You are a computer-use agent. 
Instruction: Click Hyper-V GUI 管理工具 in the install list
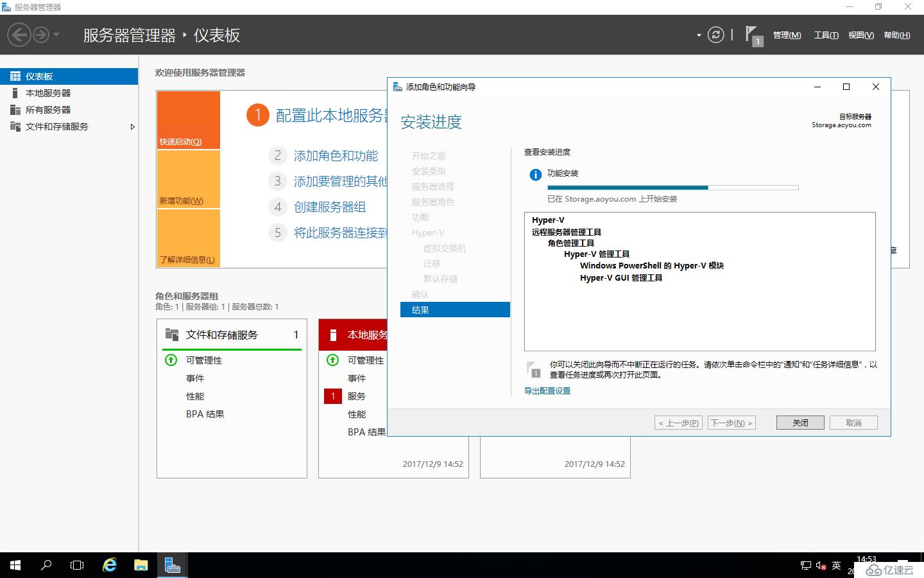tap(621, 277)
